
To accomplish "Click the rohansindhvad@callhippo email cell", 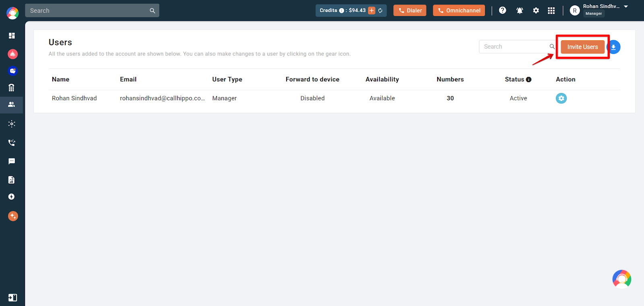I will pos(162,98).
